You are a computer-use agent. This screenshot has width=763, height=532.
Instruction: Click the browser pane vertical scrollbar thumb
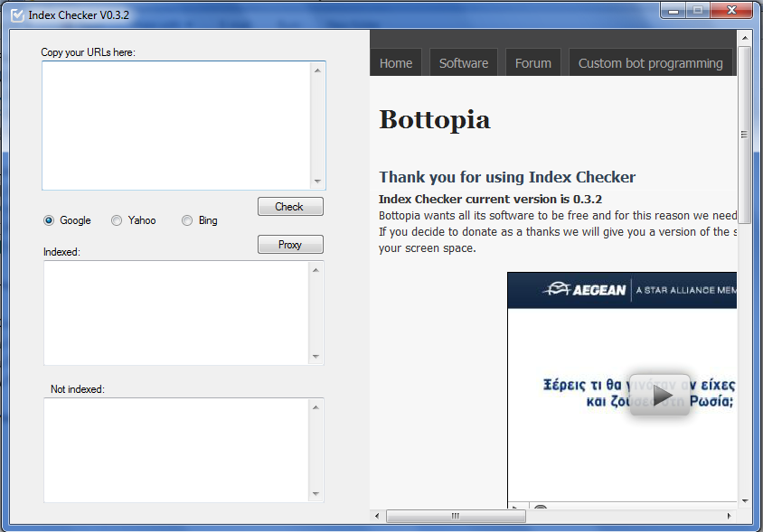click(x=745, y=135)
